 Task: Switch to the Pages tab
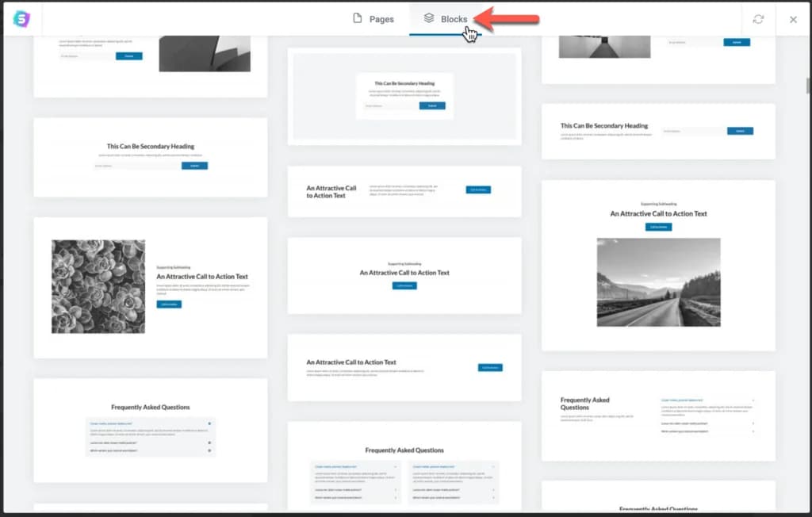(x=373, y=19)
